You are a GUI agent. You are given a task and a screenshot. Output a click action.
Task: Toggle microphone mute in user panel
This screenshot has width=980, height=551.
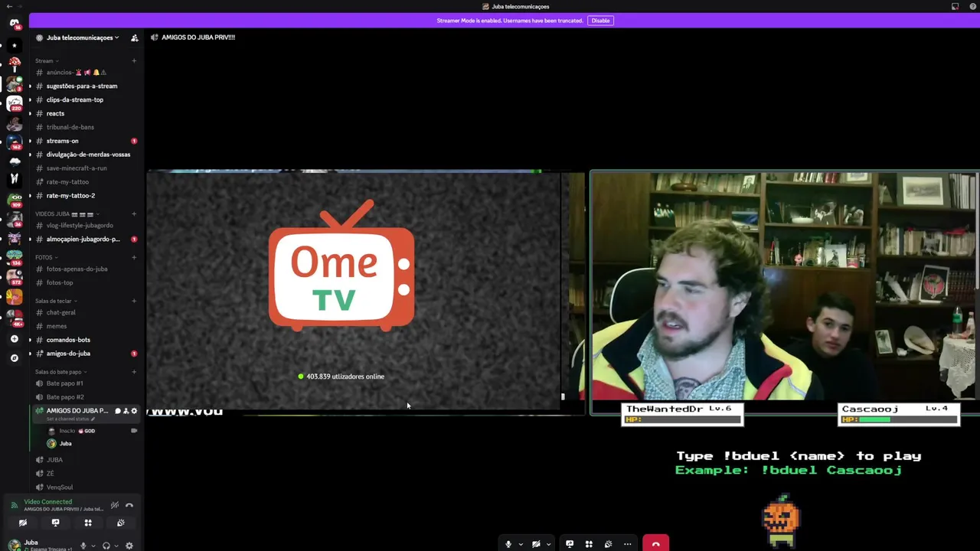pos(83,546)
